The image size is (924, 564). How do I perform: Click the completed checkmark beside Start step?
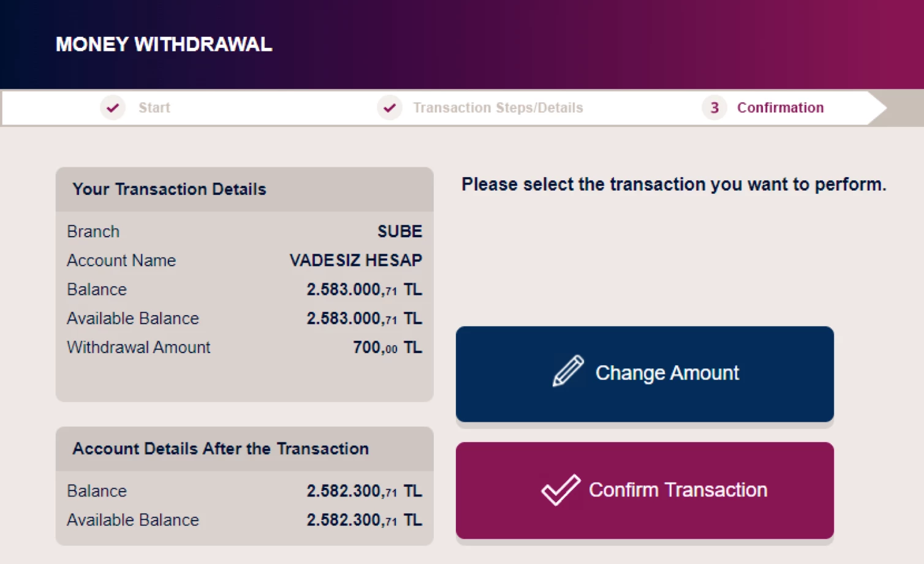point(113,108)
